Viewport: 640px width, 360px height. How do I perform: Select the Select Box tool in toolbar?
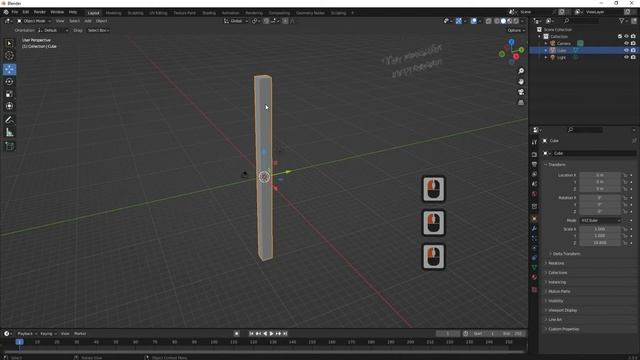[x=9, y=43]
